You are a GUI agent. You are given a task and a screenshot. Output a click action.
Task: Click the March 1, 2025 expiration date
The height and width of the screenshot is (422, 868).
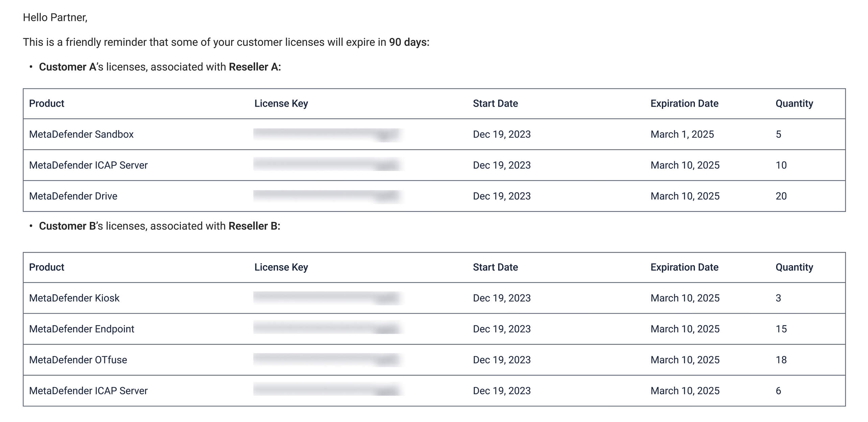point(682,134)
